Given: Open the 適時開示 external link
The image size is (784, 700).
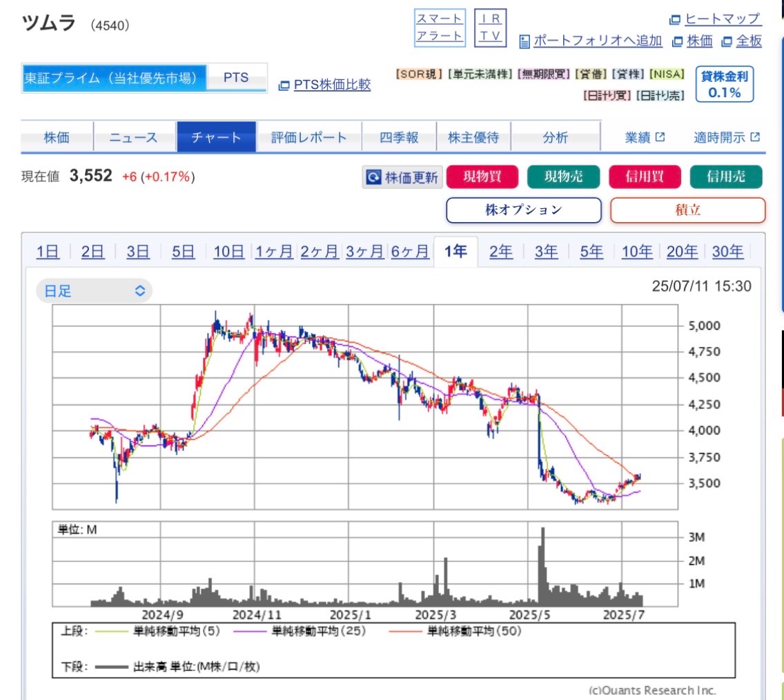Looking at the screenshot, I should (727, 137).
